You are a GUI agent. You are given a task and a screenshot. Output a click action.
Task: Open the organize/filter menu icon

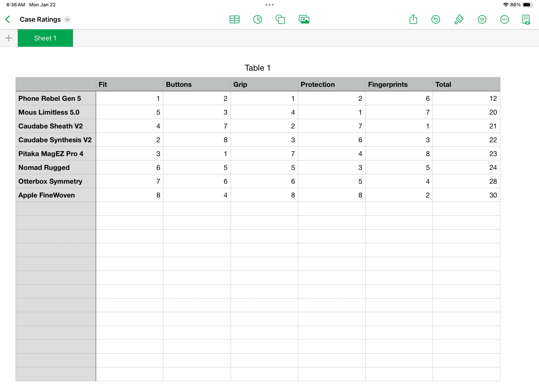pyautogui.click(x=482, y=19)
